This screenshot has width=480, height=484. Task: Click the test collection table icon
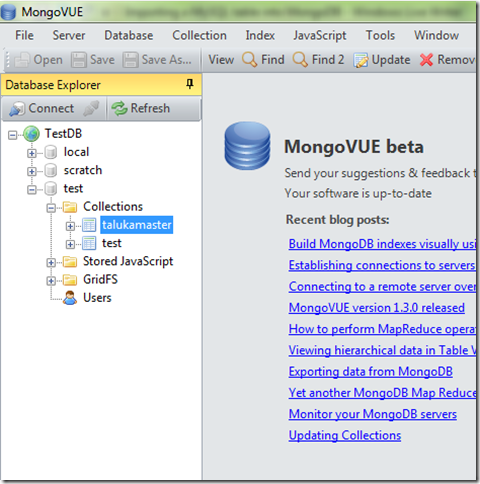click(89, 243)
